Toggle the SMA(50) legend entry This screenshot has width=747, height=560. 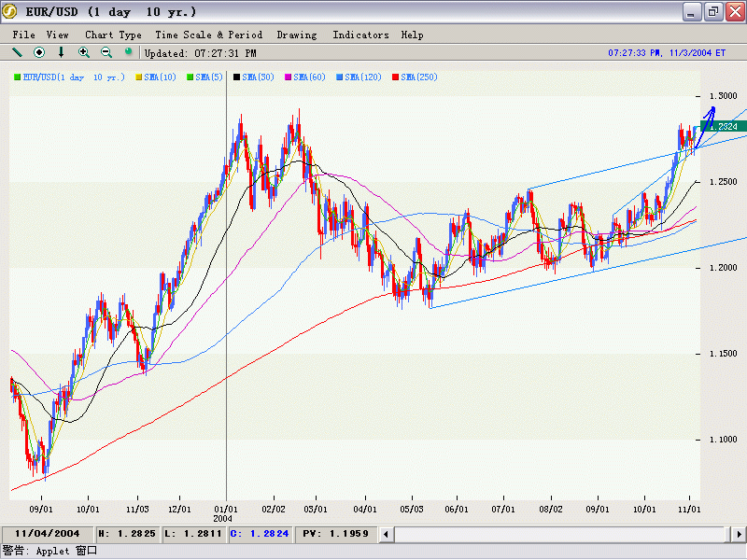(258, 77)
